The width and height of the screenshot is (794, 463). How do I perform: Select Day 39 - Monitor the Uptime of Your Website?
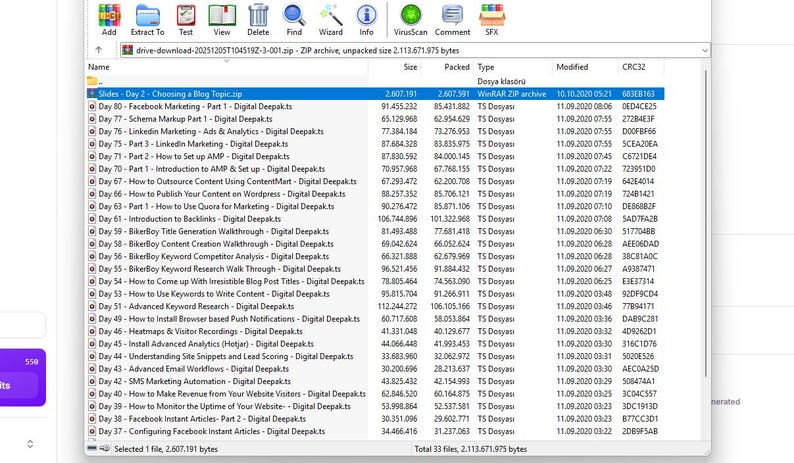375,406
